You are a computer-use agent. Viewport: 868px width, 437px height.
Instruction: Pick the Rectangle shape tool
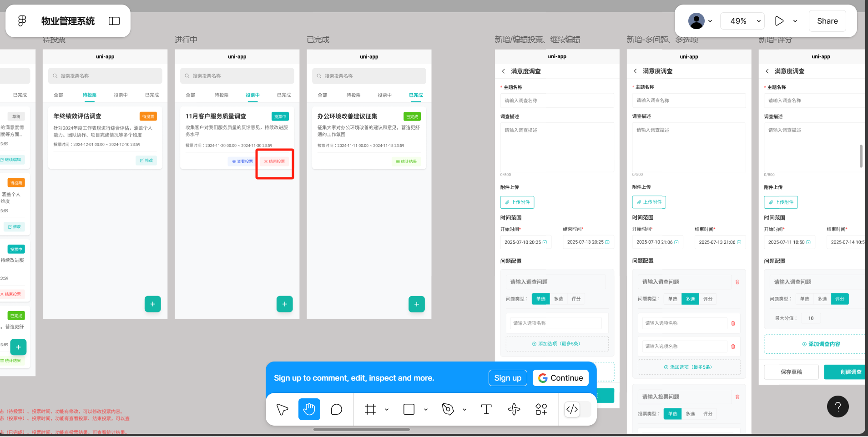point(409,409)
